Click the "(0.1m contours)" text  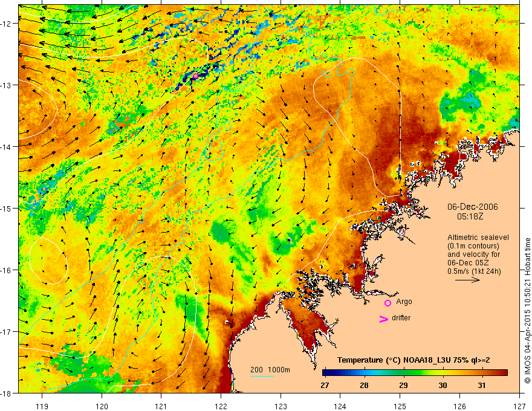pyautogui.click(x=473, y=246)
